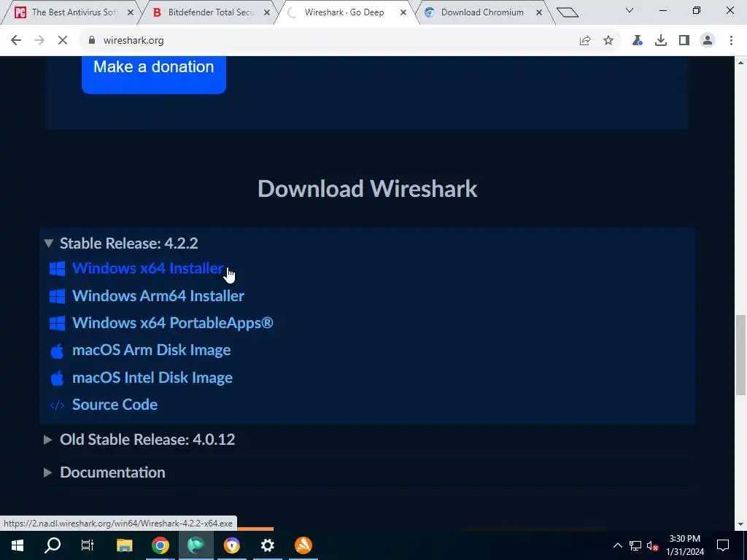The width and height of the screenshot is (747, 560).
Task: Bookmark this page with the star
Action: [608, 41]
